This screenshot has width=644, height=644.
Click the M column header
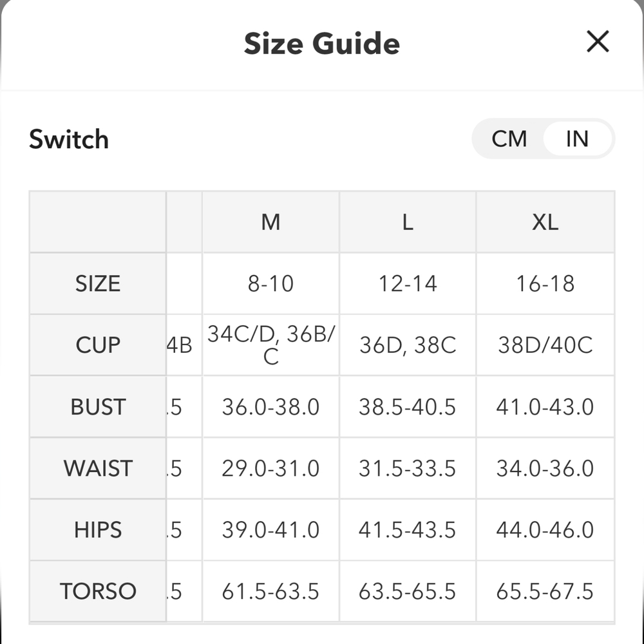pos(270,222)
